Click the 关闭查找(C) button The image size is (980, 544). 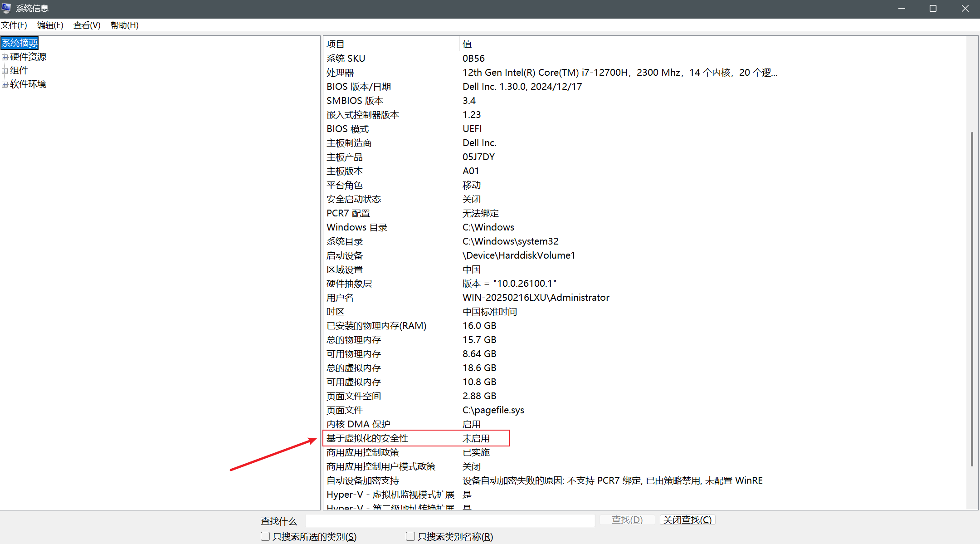(x=687, y=519)
